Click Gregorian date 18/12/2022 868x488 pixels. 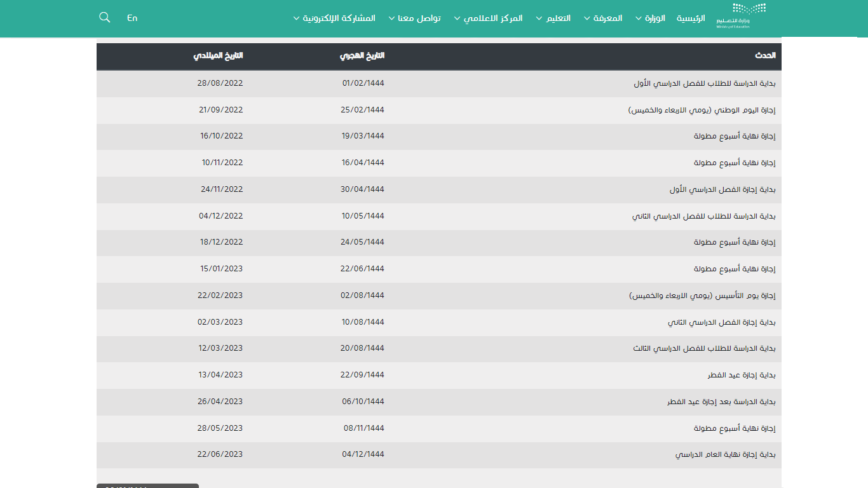(222, 242)
